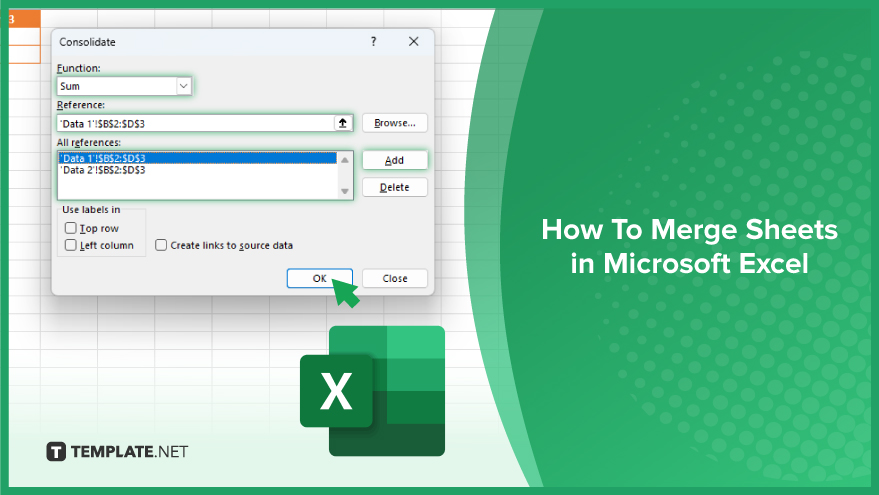
Task: Click the help question mark in Consolidate dialog
Action: click(373, 41)
